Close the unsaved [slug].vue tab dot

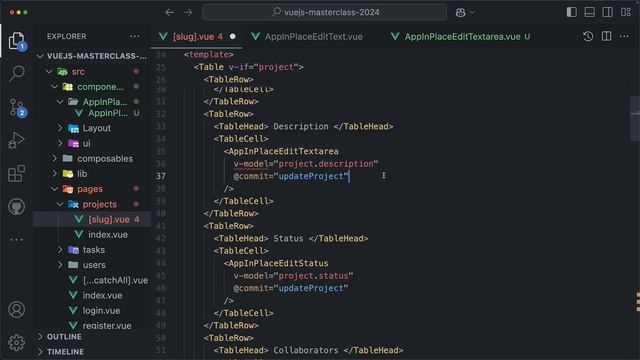233,36
